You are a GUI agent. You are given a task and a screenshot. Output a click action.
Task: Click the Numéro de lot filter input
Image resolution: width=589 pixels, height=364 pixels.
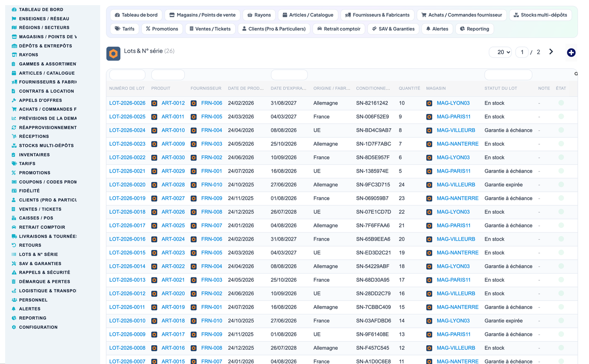point(127,75)
